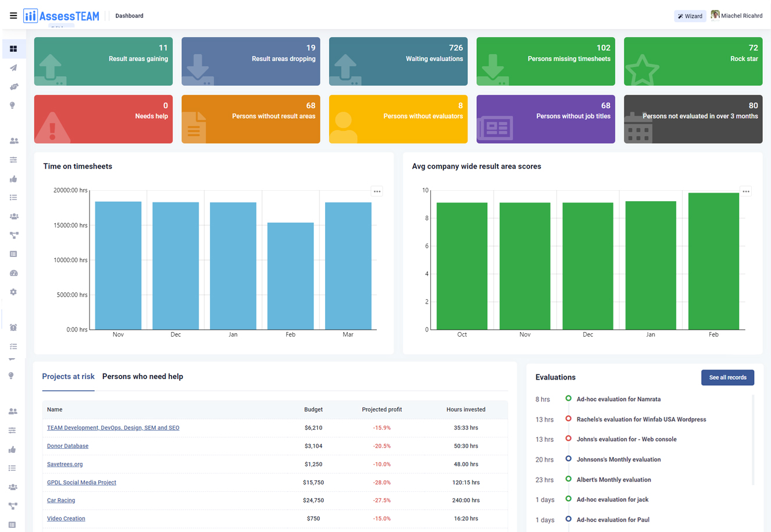The width and height of the screenshot is (771, 532).
Task: Toggle the sidebar using the hamburger menu
Action: 13,15
